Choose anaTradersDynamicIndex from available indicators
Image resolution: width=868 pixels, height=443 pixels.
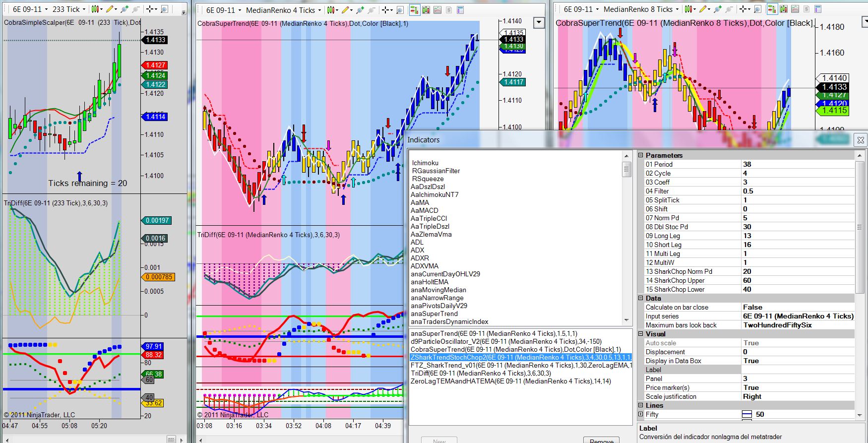pyautogui.click(x=449, y=321)
